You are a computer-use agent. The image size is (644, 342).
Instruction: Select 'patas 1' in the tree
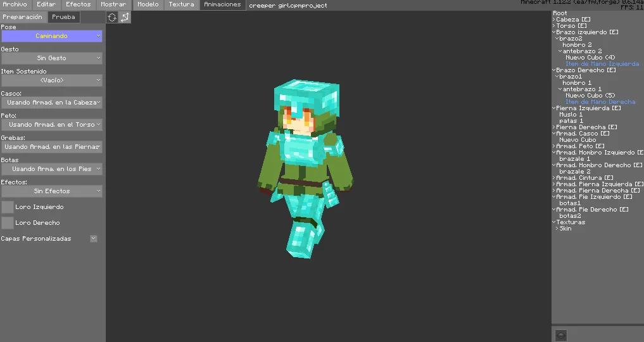pos(571,121)
